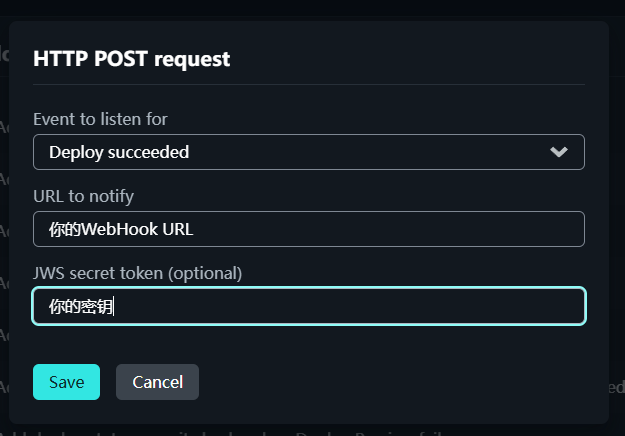The height and width of the screenshot is (436, 625).
Task: Click the 'Deploy succeeded' selected option text
Action: tap(119, 152)
